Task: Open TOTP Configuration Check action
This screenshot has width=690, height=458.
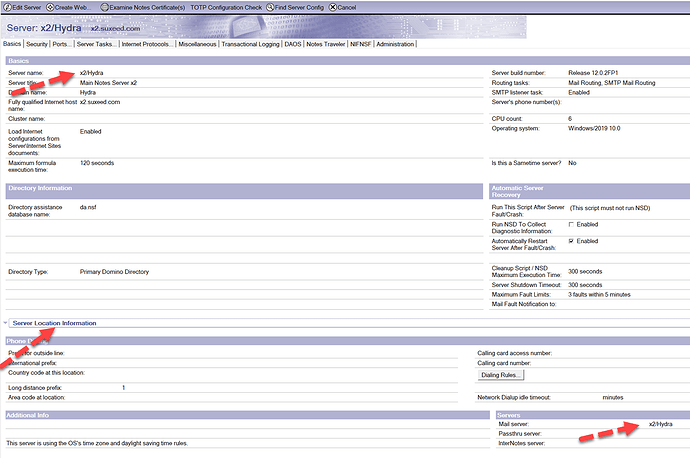Action: [226, 7]
